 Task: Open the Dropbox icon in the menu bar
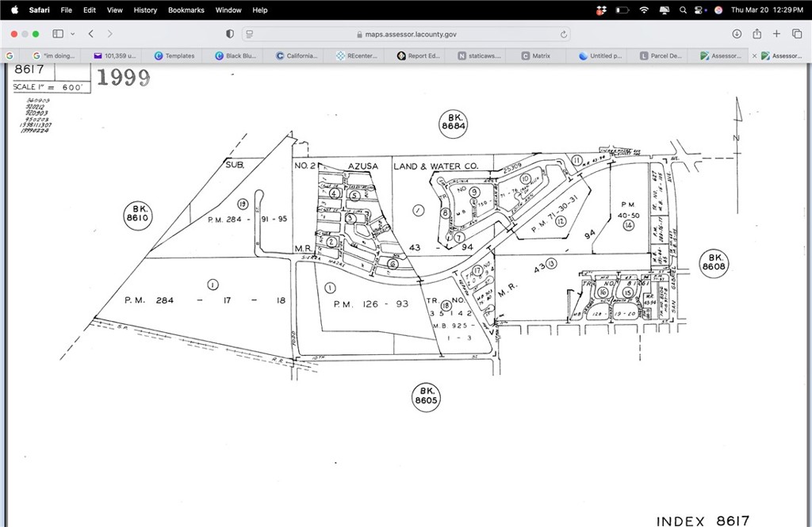[600, 10]
